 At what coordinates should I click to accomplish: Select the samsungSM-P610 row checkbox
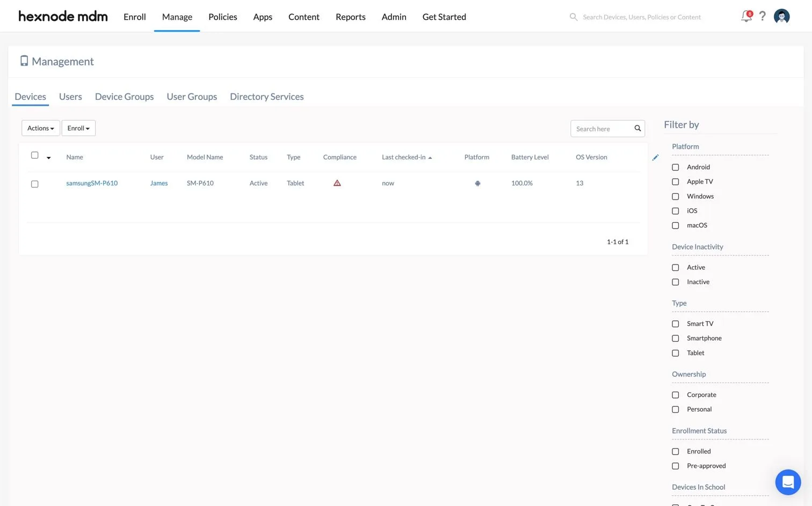[35, 184]
